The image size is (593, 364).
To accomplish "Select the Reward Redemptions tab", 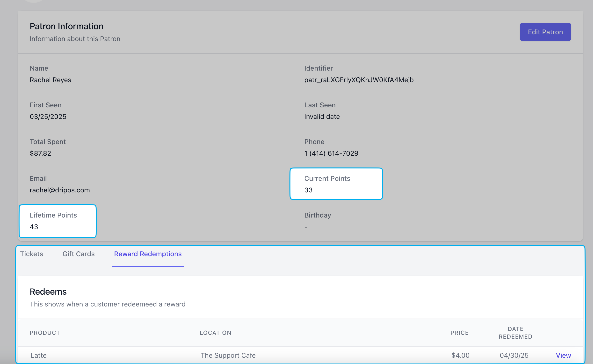I will (x=148, y=254).
